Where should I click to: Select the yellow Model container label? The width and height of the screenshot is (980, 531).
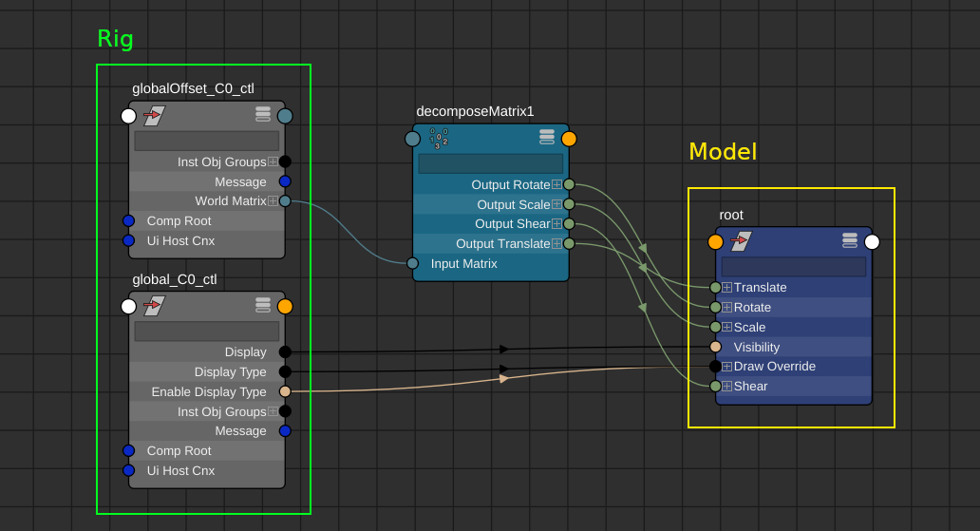(722, 152)
